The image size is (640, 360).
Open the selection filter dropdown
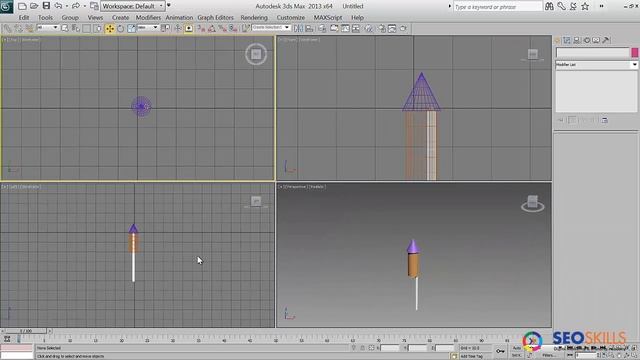[x=47, y=28]
